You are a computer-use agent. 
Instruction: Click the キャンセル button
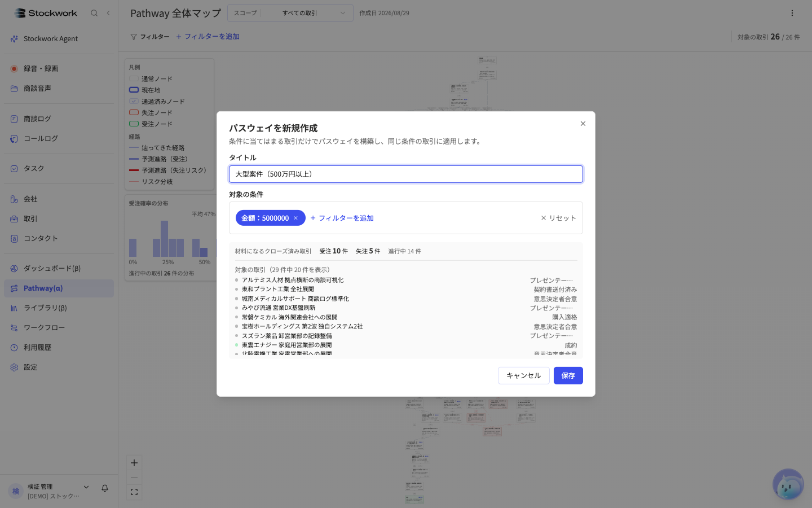click(524, 375)
